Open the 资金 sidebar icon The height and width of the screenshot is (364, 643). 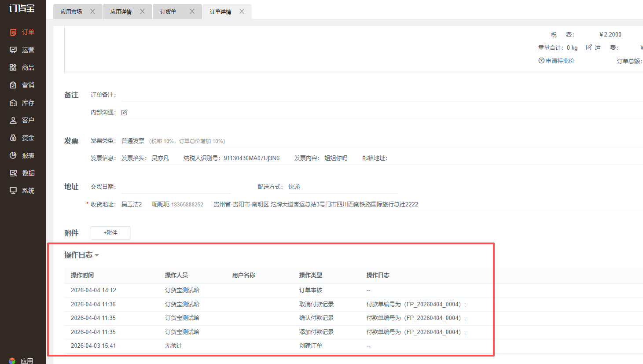point(13,138)
